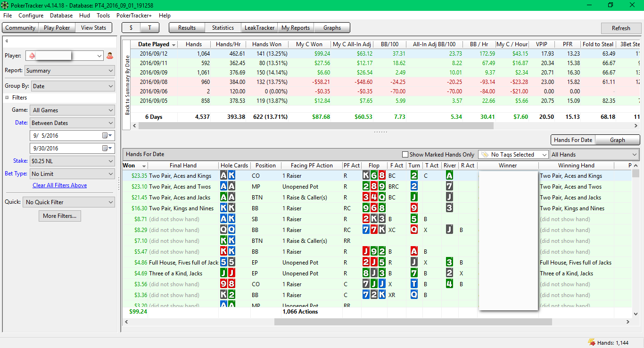Open the Stake dropdown showing $0.25 NL
This screenshot has width=644, height=348.
click(72, 161)
